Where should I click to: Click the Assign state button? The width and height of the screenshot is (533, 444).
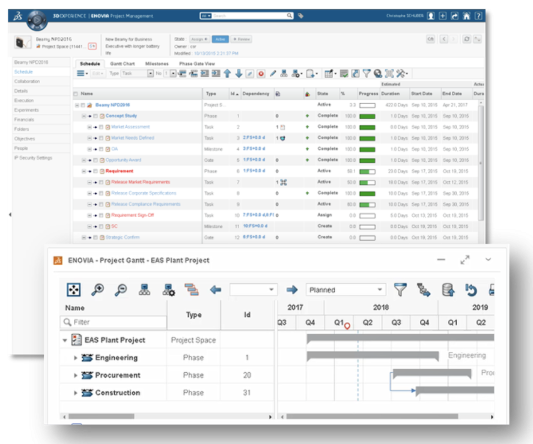pos(200,39)
